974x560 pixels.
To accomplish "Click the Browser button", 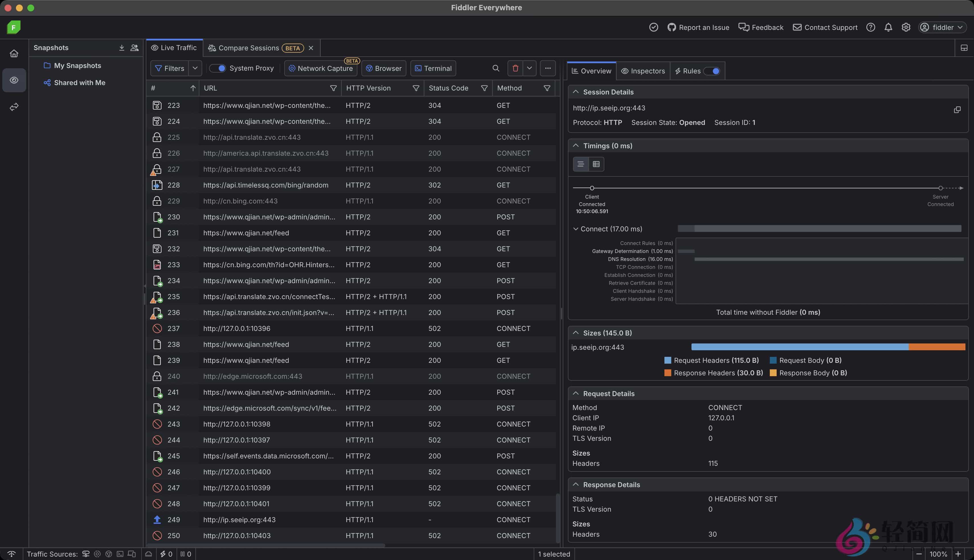I will [x=384, y=69].
